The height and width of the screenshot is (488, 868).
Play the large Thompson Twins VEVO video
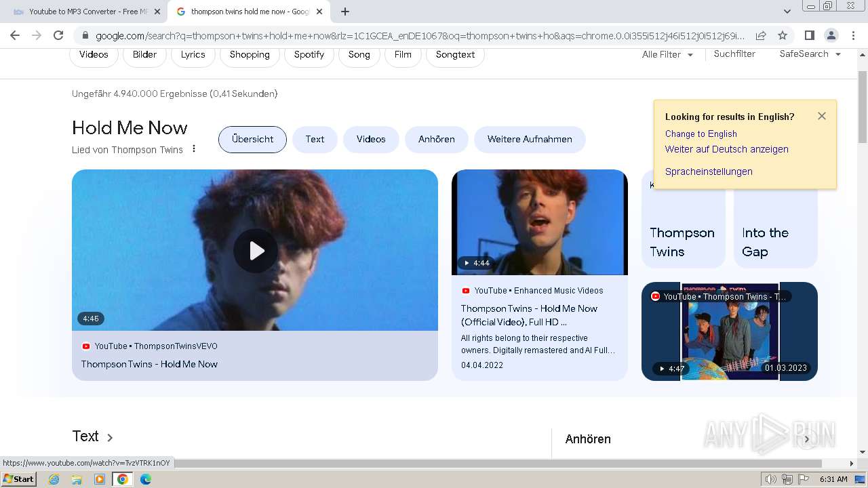click(256, 251)
